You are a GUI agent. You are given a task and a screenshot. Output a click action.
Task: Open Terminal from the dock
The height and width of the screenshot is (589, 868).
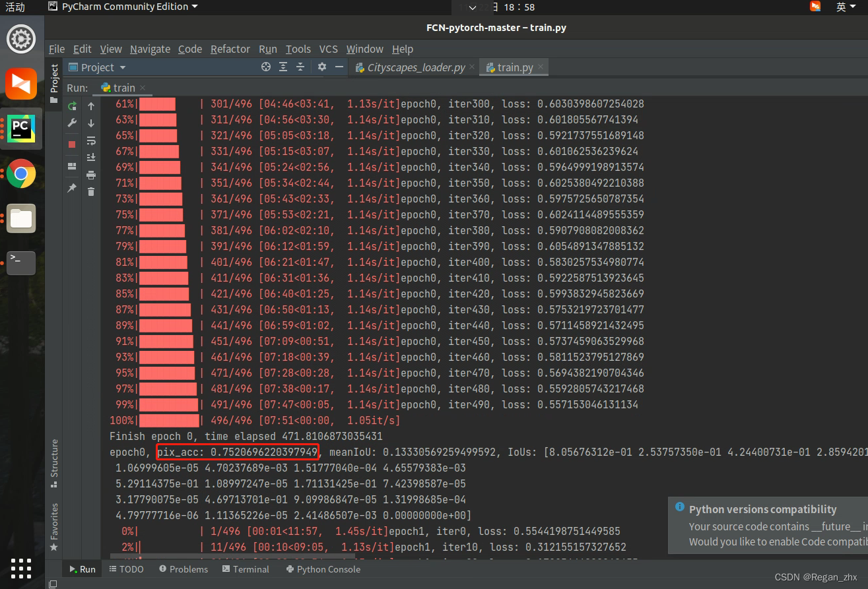pos(21,263)
